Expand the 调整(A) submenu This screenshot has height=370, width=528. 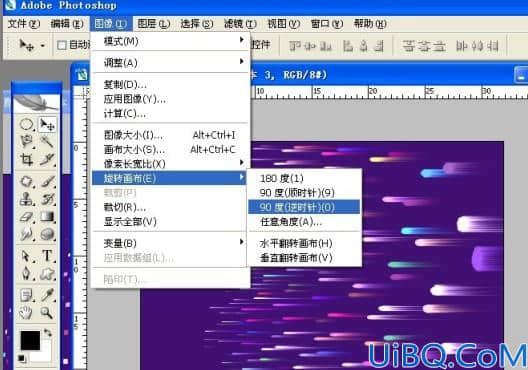point(170,62)
